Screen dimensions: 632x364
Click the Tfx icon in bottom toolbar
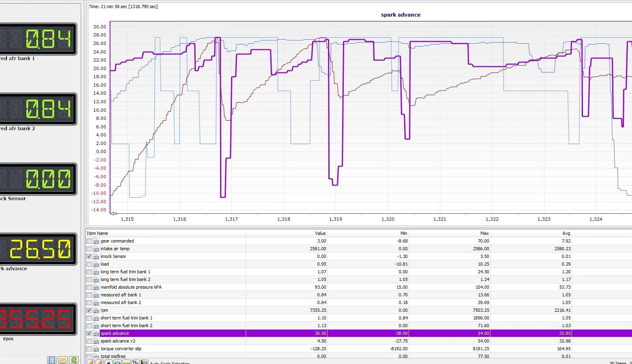pyautogui.click(x=135, y=362)
